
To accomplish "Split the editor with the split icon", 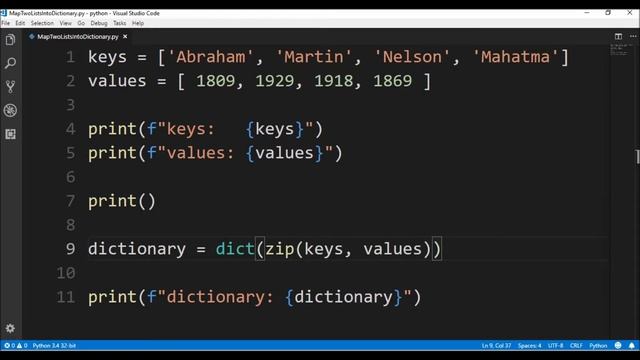I will tap(618, 36).
